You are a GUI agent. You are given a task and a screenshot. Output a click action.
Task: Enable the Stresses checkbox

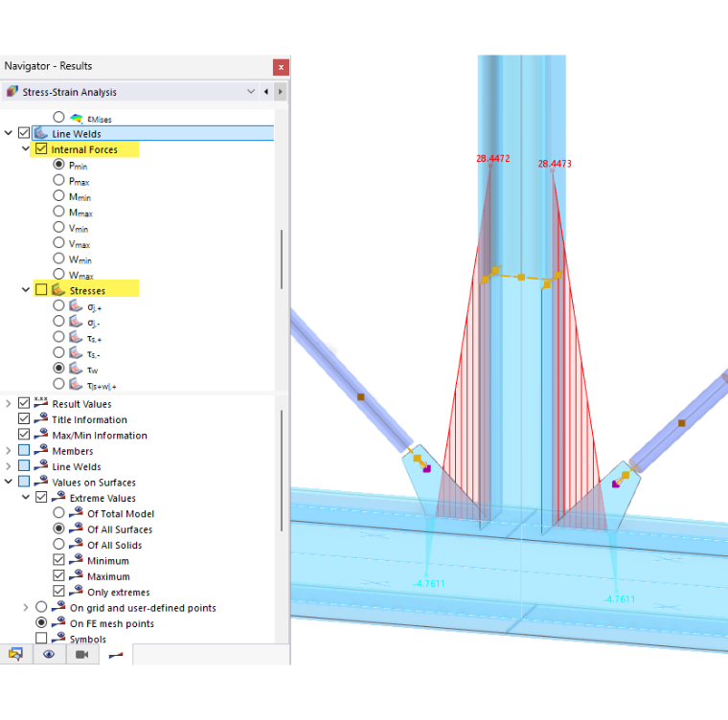tap(41, 290)
